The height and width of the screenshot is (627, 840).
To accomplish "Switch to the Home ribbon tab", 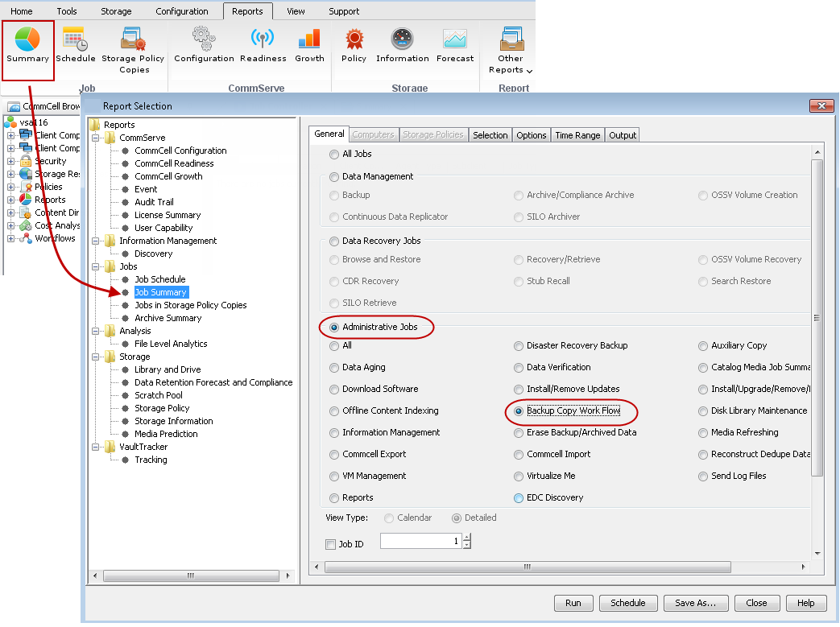I will [22, 11].
